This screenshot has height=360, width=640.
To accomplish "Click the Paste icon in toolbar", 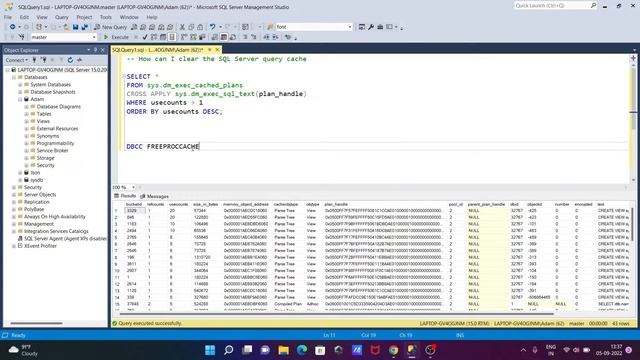I will coord(200,27).
